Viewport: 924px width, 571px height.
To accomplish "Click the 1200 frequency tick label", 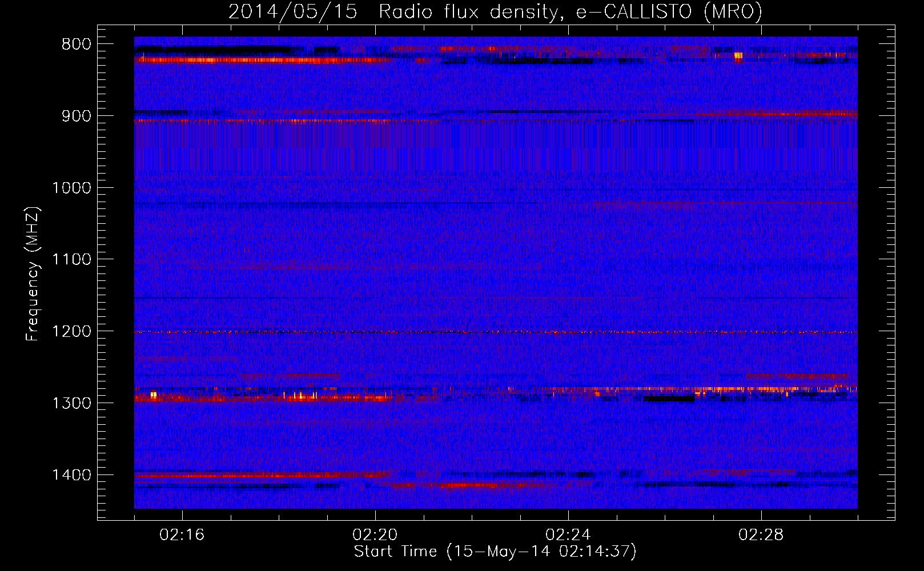I will point(71,331).
